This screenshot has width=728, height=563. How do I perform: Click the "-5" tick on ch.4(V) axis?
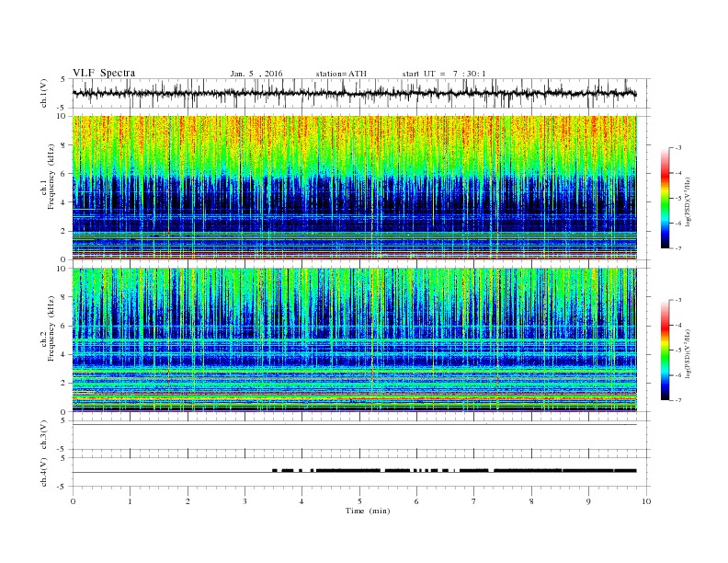[63, 487]
